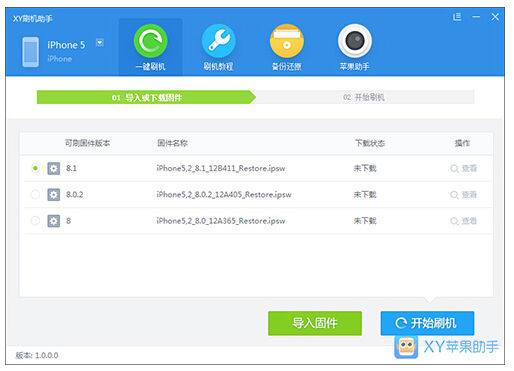This screenshot has width=514, height=371.
Task: Select step 01 导入或下载固件
Action: coord(146,97)
